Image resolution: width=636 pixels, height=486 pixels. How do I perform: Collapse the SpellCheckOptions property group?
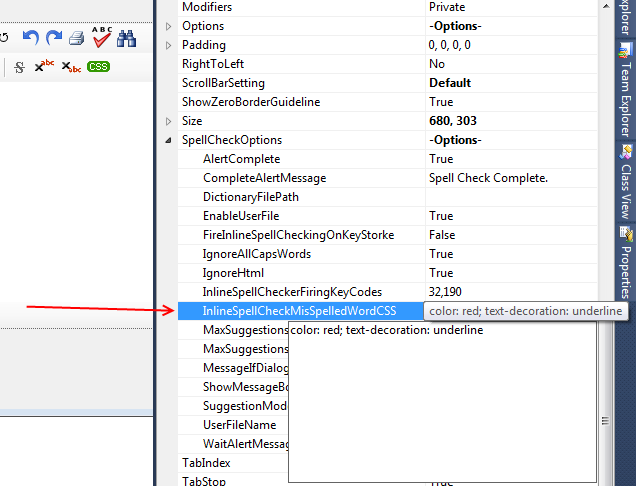tap(168, 140)
